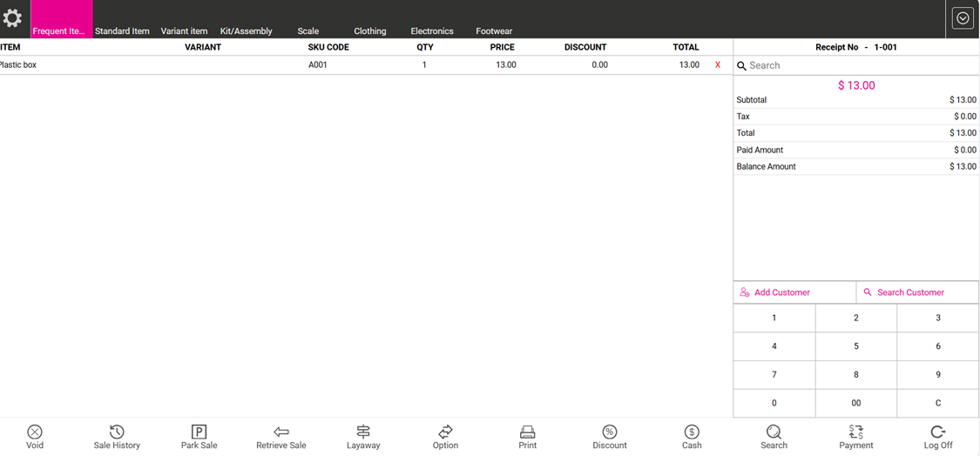
Task: Apply a Discount using the percent icon
Action: point(610,433)
